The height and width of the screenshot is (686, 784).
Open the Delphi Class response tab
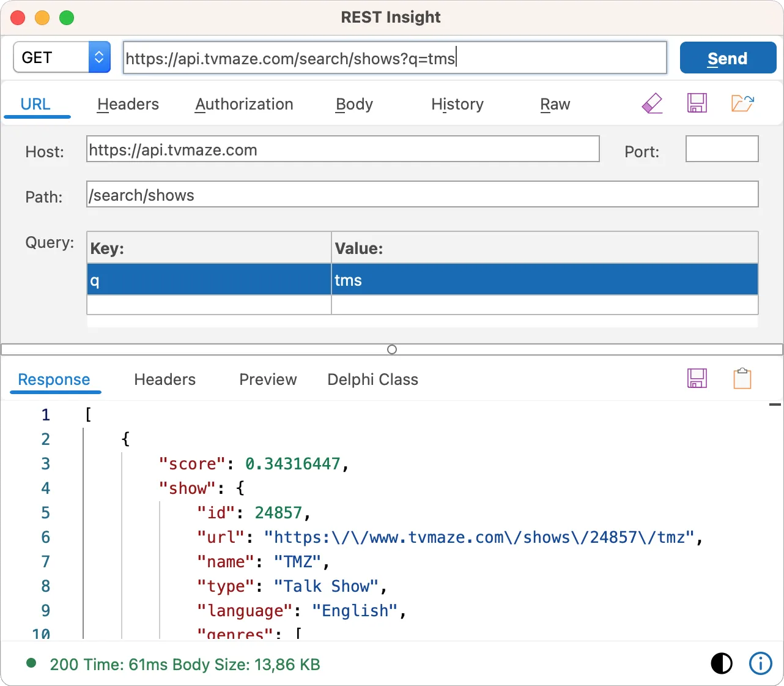click(372, 380)
